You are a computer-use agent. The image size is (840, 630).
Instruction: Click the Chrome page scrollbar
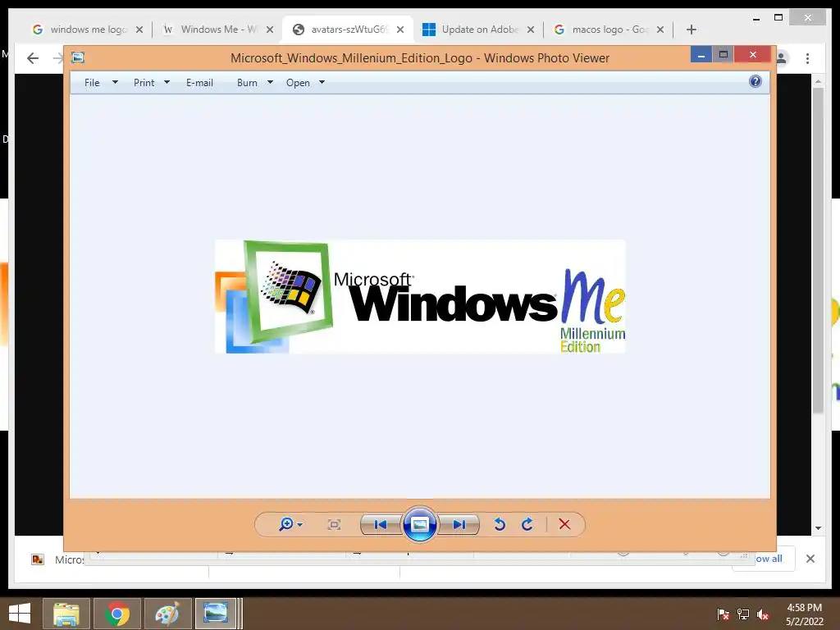(x=818, y=251)
